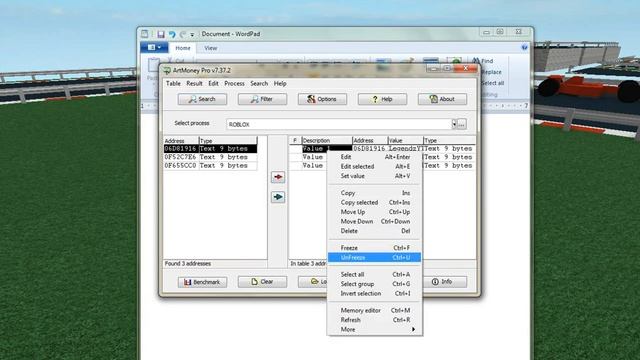640x360 pixels.
Task: Click the Value column header in table
Action: [x=405, y=140]
